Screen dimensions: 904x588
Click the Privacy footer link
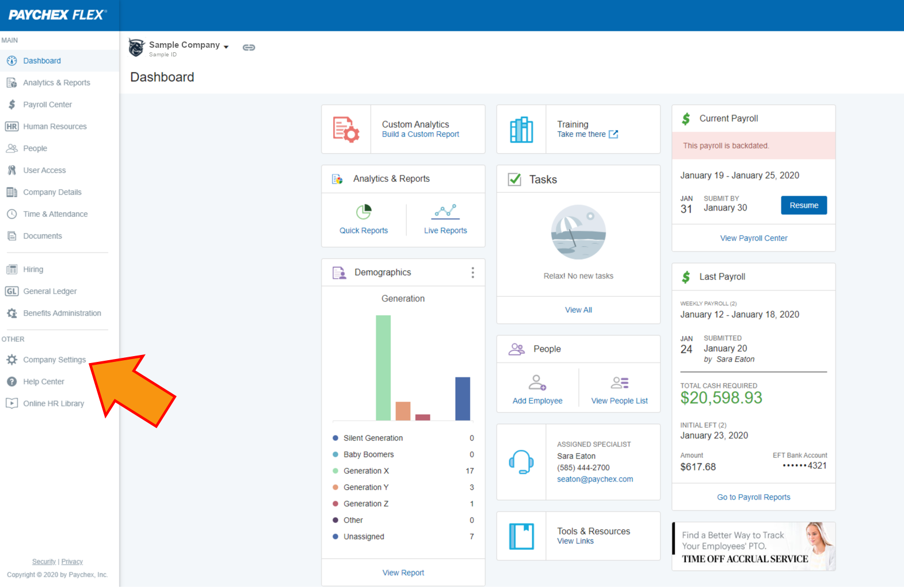point(72,562)
